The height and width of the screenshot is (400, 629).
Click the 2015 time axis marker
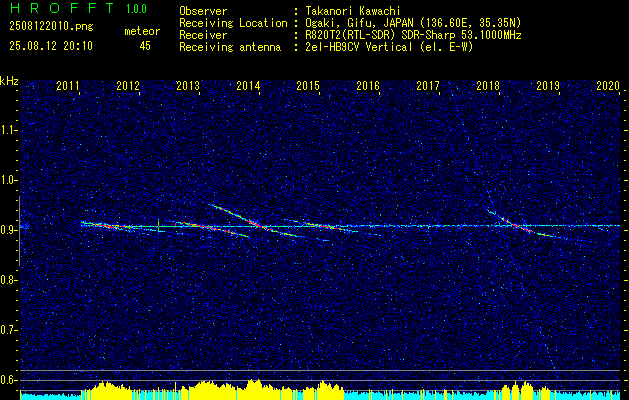click(x=308, y=85)
